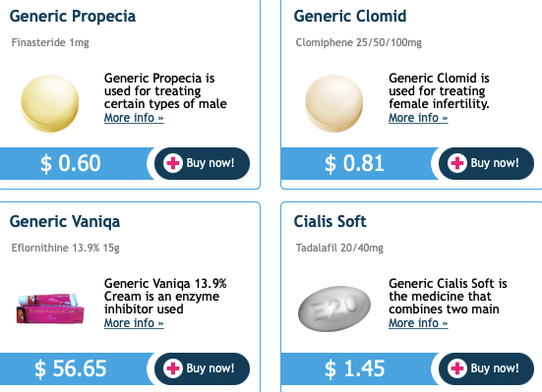542x392 pixels.
Task: Open More info link for Generic Vaniqa
Action: [x=134, y=323]
